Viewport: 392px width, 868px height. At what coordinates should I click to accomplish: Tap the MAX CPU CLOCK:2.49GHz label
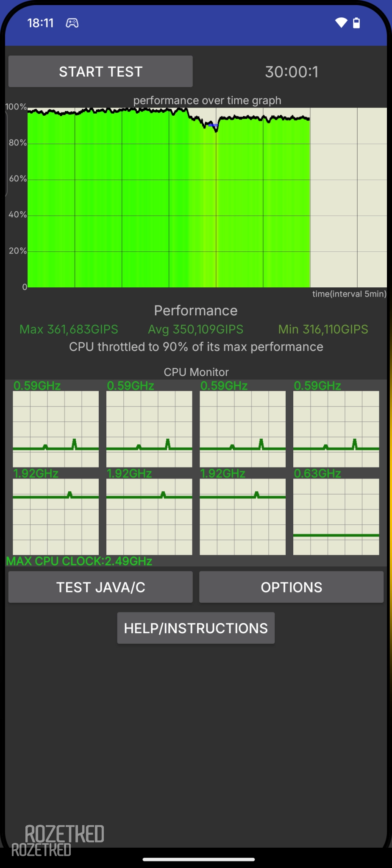79,561
